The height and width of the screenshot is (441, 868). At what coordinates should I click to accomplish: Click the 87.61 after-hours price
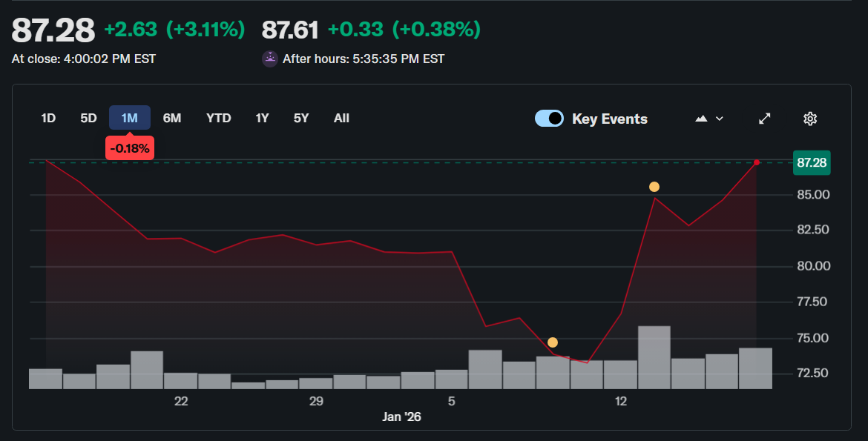pyautogui.click(x=290, y=30)
